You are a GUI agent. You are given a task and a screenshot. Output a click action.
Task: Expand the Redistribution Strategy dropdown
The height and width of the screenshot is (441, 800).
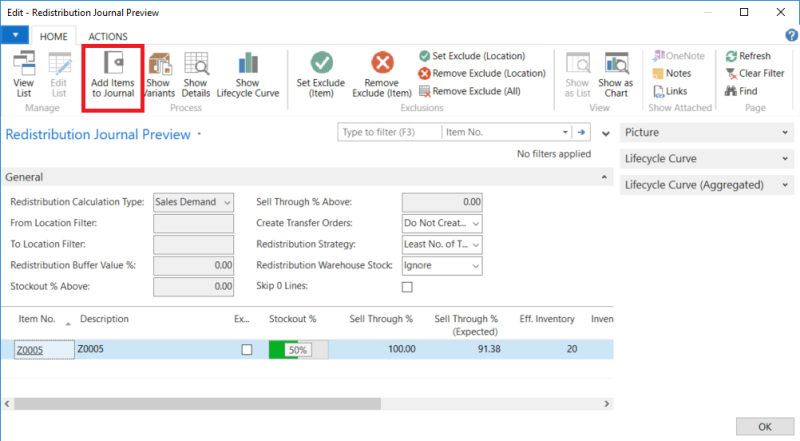coord(475,244)
